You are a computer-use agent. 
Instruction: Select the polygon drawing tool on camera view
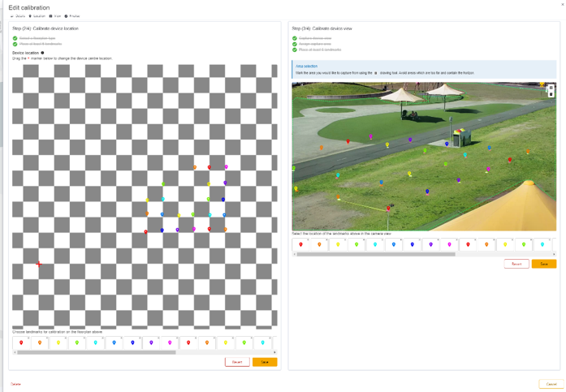551,88
